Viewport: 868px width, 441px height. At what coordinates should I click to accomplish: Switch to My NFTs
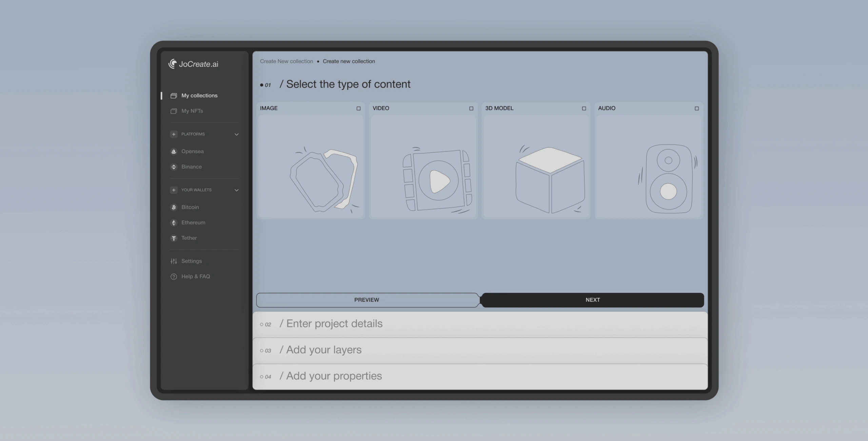[x=192, y=111]
